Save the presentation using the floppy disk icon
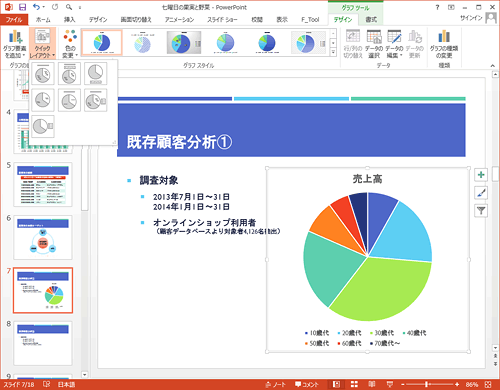 tap(22, 7)
